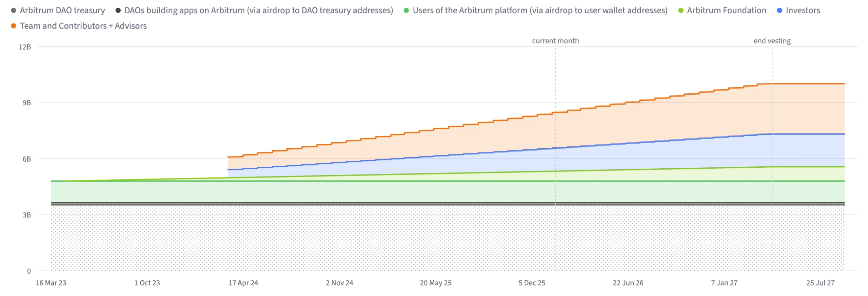Image resolution: width=868 pixels, height=296 pixels.
Task: Toggle the Users of the Arbitrum platform series
Action: click(x=539, y=11)
